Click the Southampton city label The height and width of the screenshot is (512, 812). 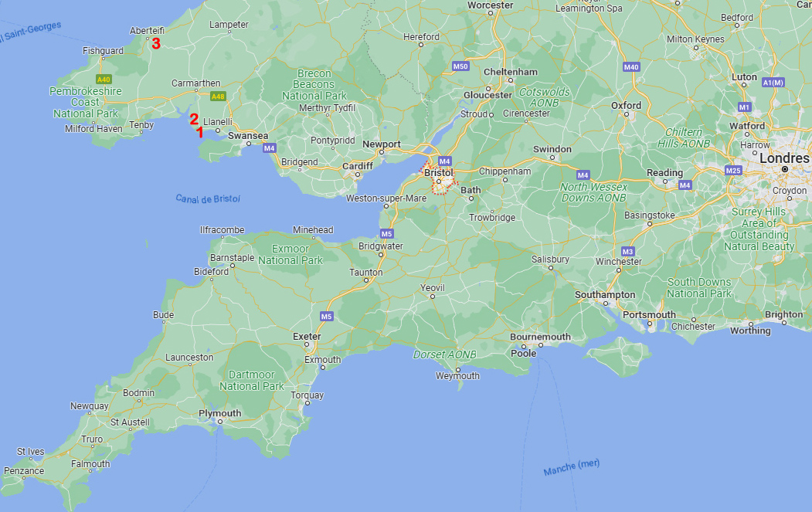605,294
